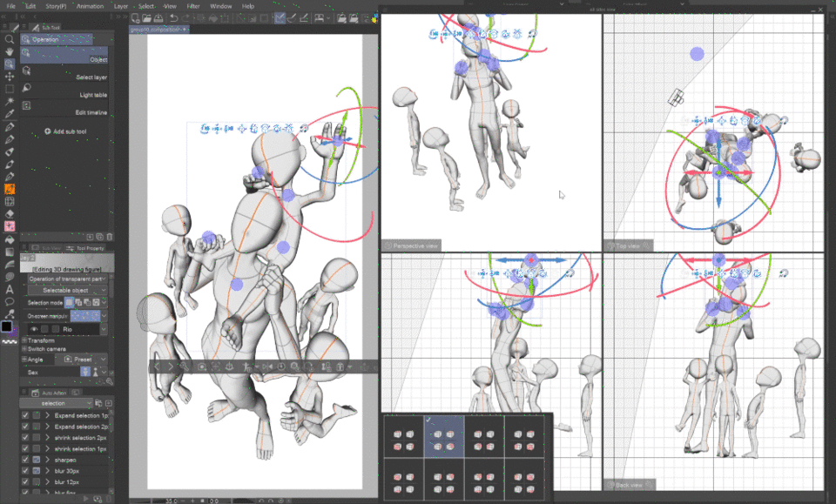
Task: Select the Text tool
Action: (x=9, y=289)
